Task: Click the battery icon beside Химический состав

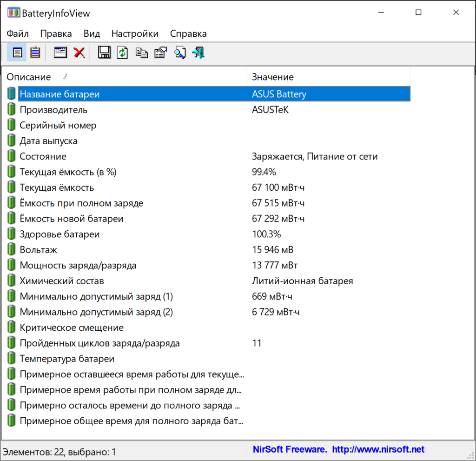Action: [11, 281]
